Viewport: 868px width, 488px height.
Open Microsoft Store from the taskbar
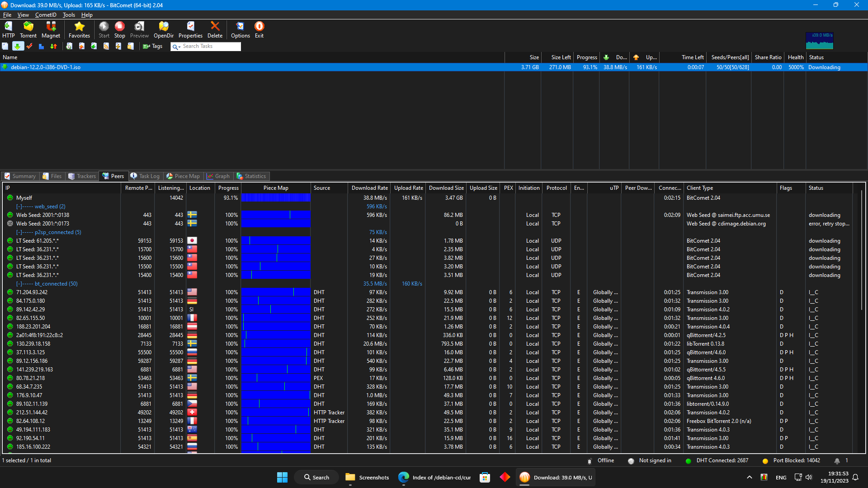pos(485,478)
